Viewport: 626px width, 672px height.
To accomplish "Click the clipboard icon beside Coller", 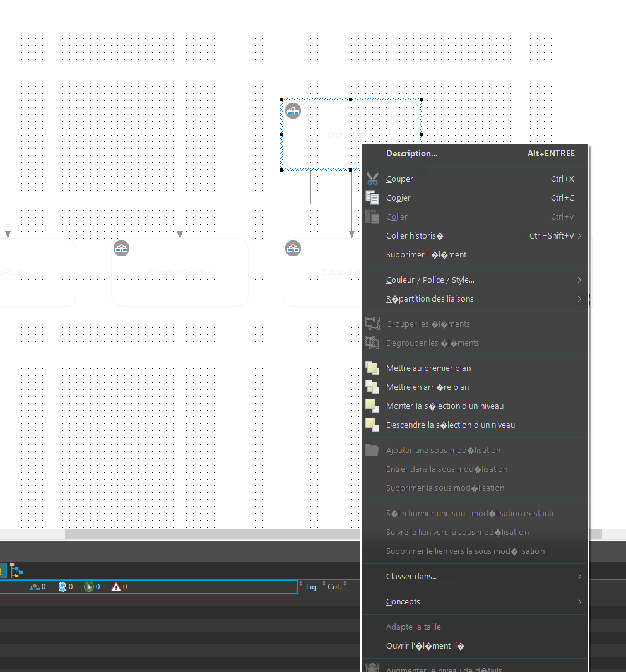I will pos(372,217).
